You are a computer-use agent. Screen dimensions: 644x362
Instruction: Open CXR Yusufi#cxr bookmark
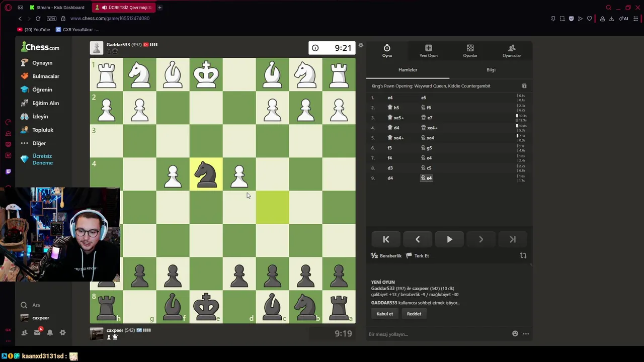click(77, 30)
